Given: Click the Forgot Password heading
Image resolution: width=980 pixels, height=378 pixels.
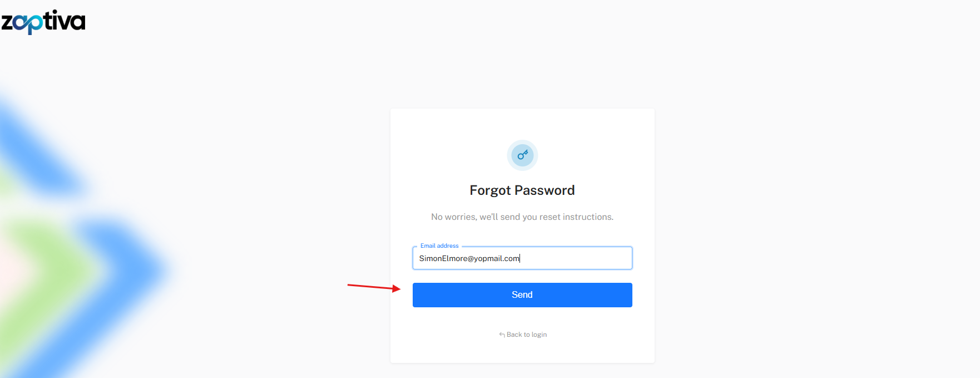Looking at the screenshot, I should tap(522, 190).
